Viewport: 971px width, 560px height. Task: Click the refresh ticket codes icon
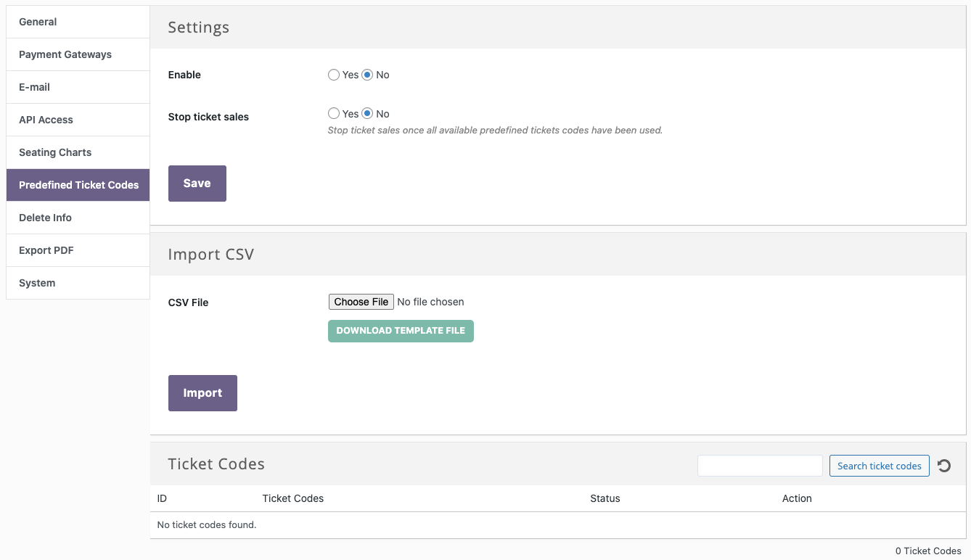(943, 466)
